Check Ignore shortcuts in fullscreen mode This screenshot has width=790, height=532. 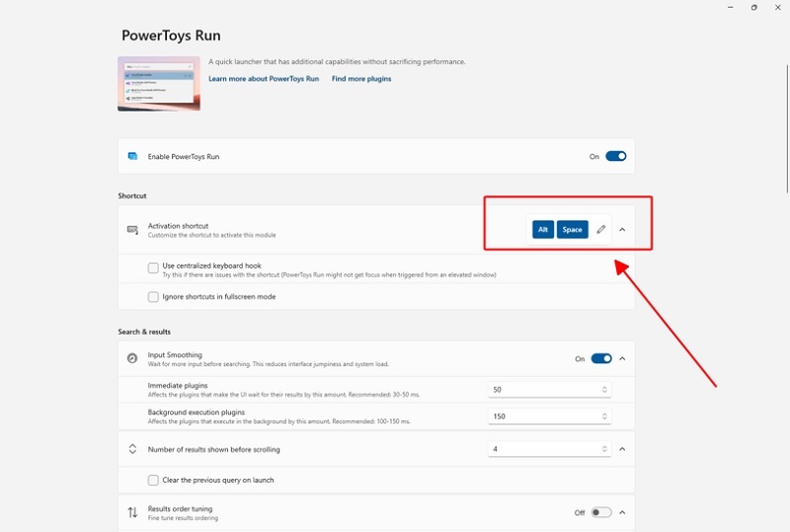click(x=153, y=296)
